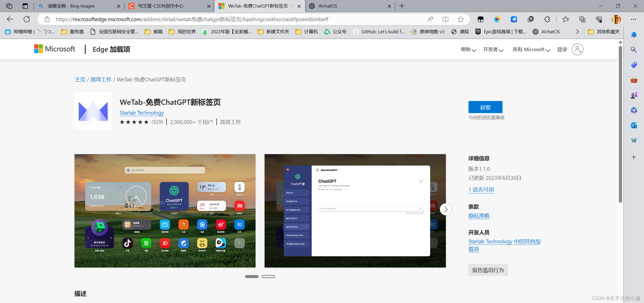Add page to favorites star icon
Image resolution: width=644 pixels, height=303 pixels.
coord(460,19)
